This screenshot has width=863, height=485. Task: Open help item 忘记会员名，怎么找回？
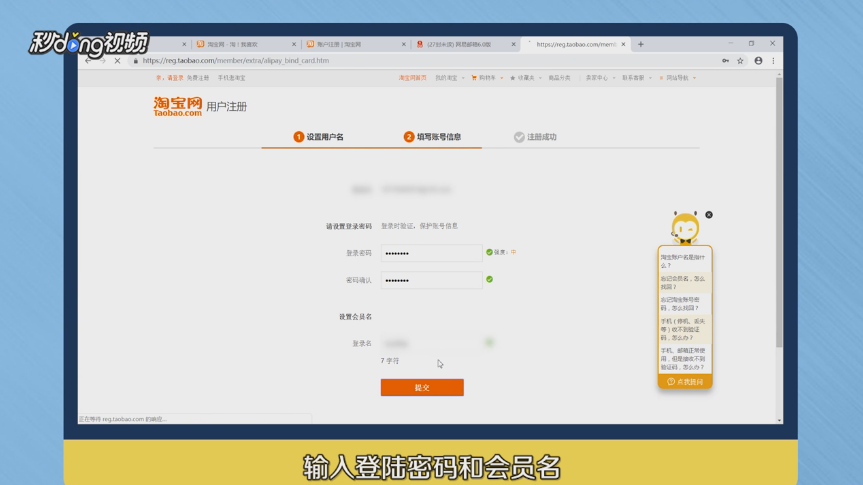point(685,282)
